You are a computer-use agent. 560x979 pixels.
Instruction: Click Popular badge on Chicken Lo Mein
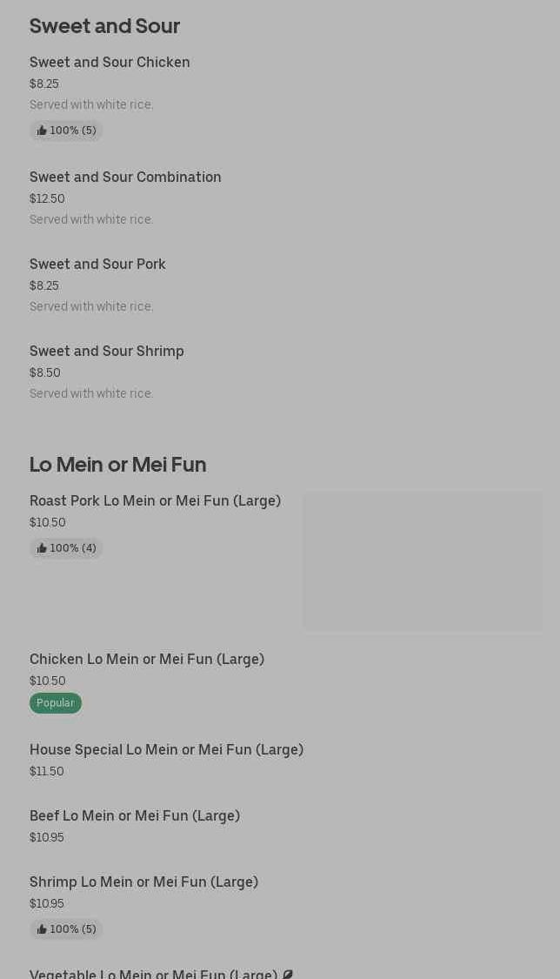(56, 703)
